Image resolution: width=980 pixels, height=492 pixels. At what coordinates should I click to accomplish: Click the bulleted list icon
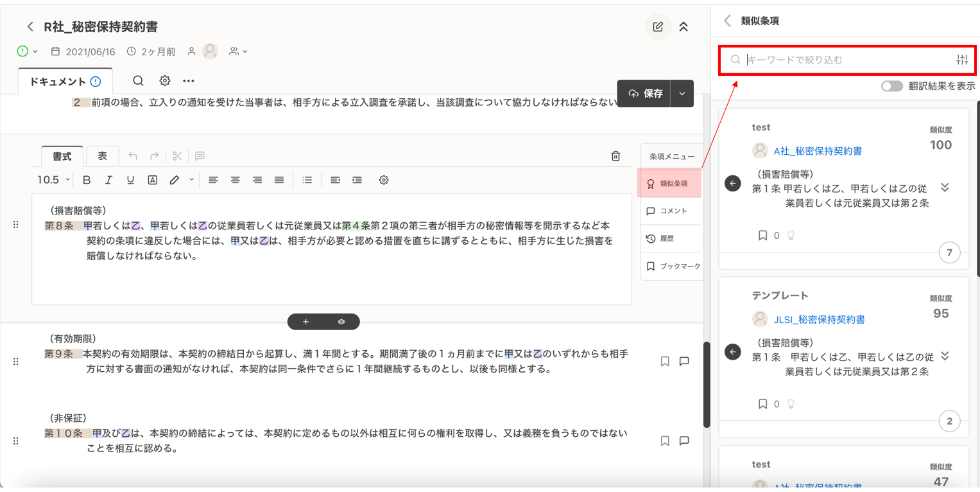[x=307, y=180]
